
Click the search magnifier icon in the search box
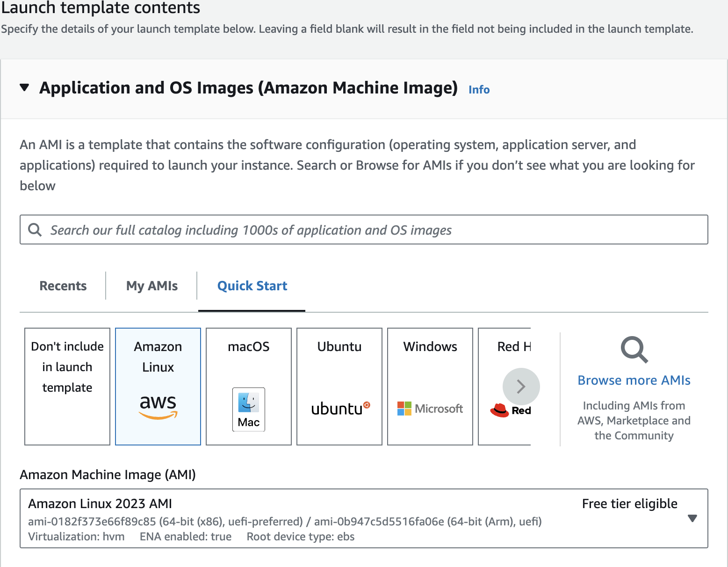tap(35, 230)
